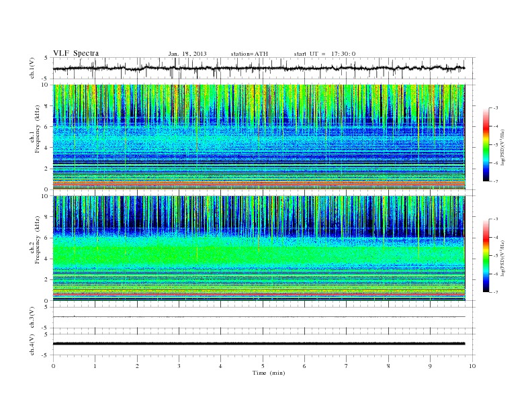Click the "-3" tick on the top colorbar
532x411 pixels.
(x=496, y=108)
